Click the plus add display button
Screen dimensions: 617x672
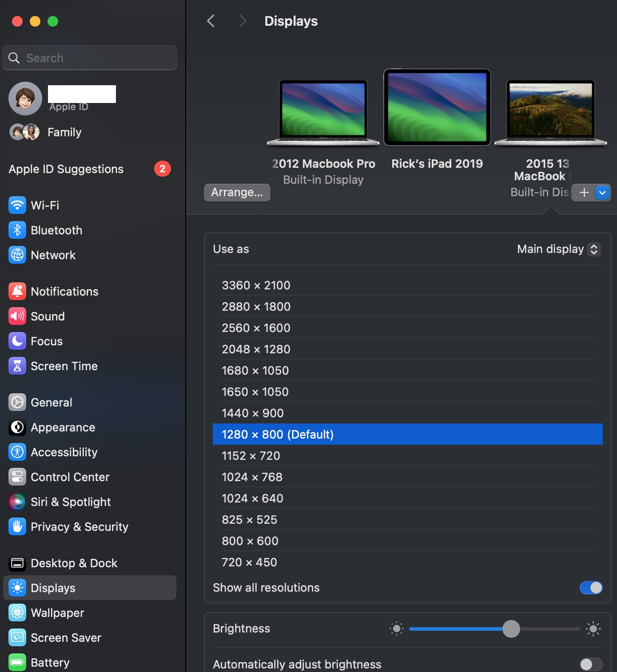pos(584,193)
